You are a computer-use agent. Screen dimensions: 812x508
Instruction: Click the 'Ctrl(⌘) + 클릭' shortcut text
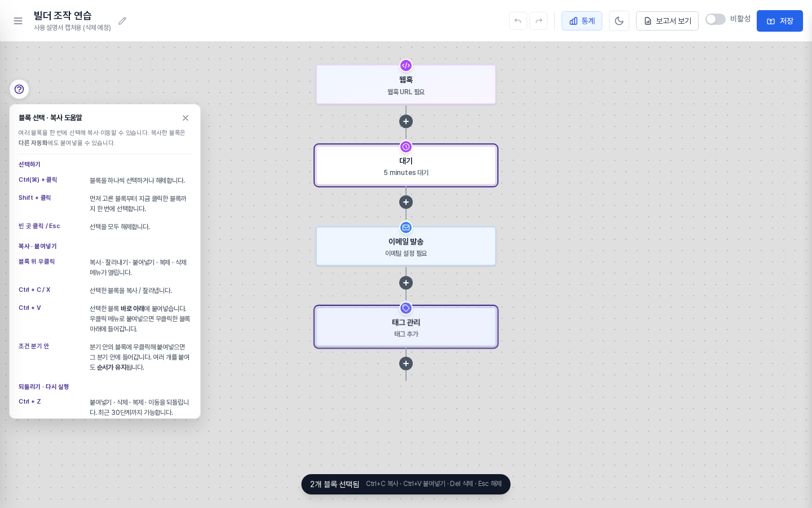coord(38,179)
